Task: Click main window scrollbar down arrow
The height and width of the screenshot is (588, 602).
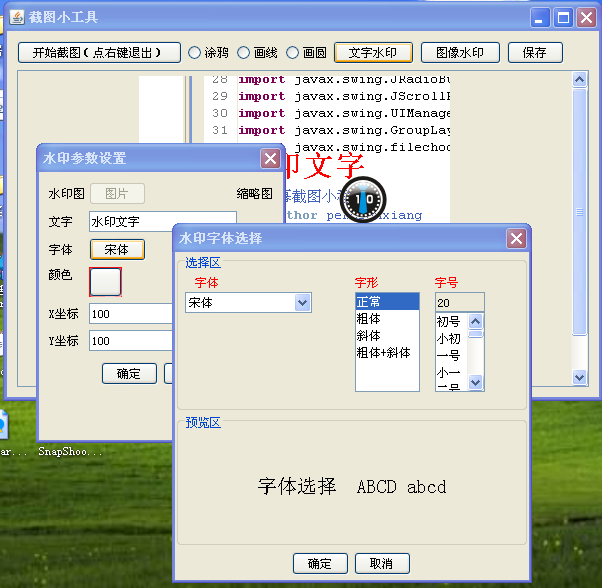Action: [579, 378]
